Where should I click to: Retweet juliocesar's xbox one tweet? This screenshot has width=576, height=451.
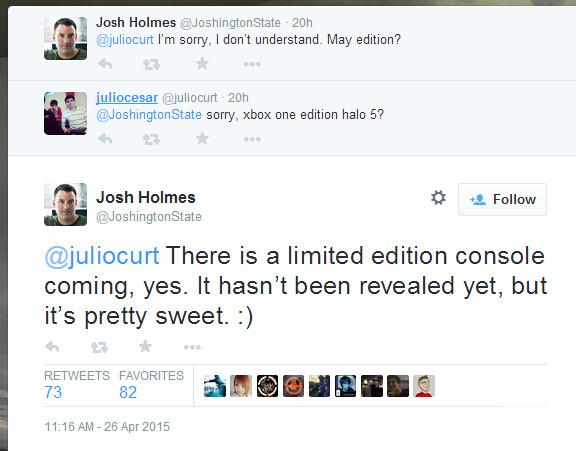coord(151,139)
